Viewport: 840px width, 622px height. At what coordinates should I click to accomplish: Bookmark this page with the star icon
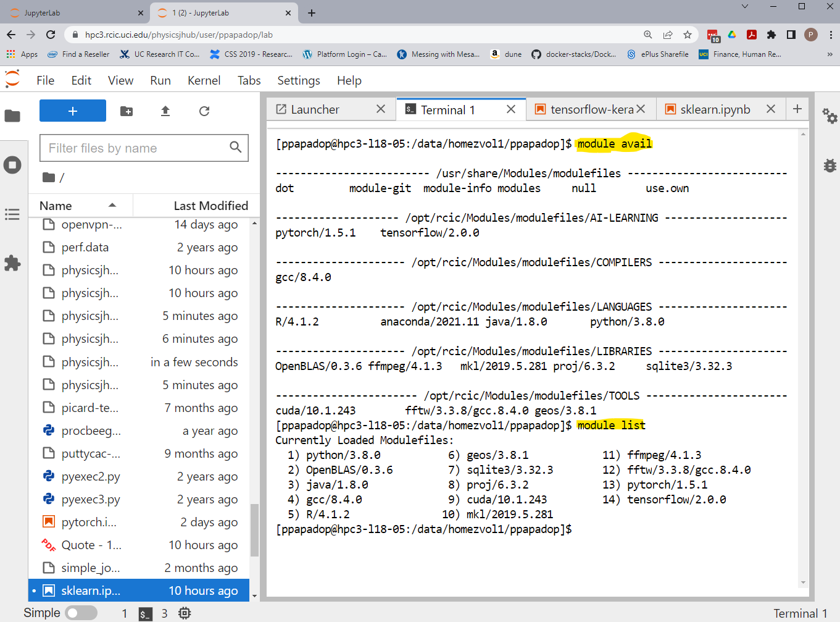coord(688,35)
